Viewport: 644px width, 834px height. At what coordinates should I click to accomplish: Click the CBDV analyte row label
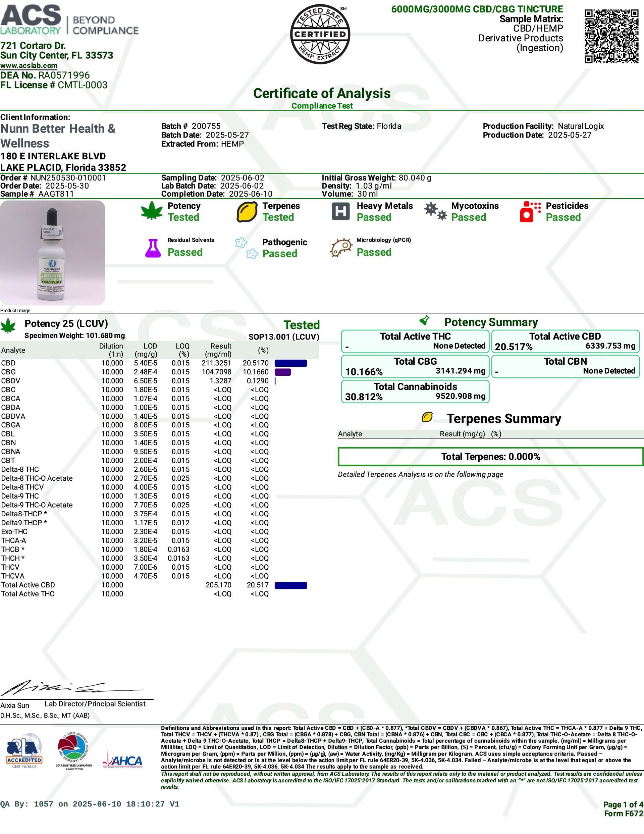11,381
